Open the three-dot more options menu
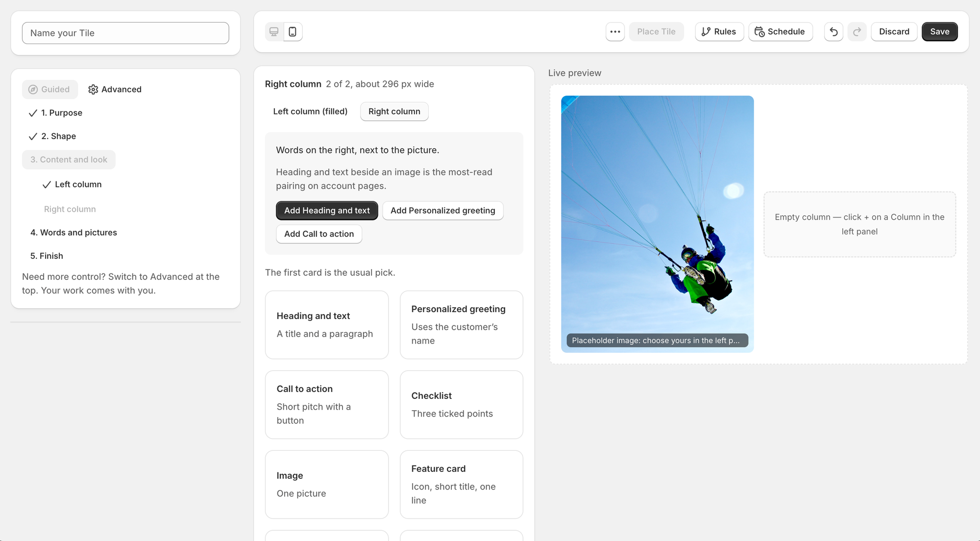Viewport: 980px width, 541px height. (615, 32)
